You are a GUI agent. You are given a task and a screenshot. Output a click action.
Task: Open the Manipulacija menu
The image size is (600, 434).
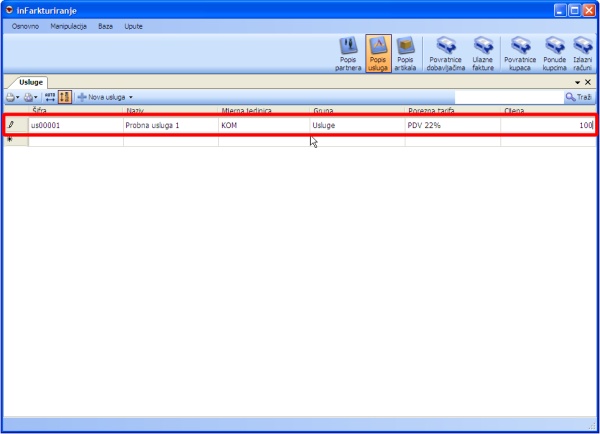[x=68, y=24]
